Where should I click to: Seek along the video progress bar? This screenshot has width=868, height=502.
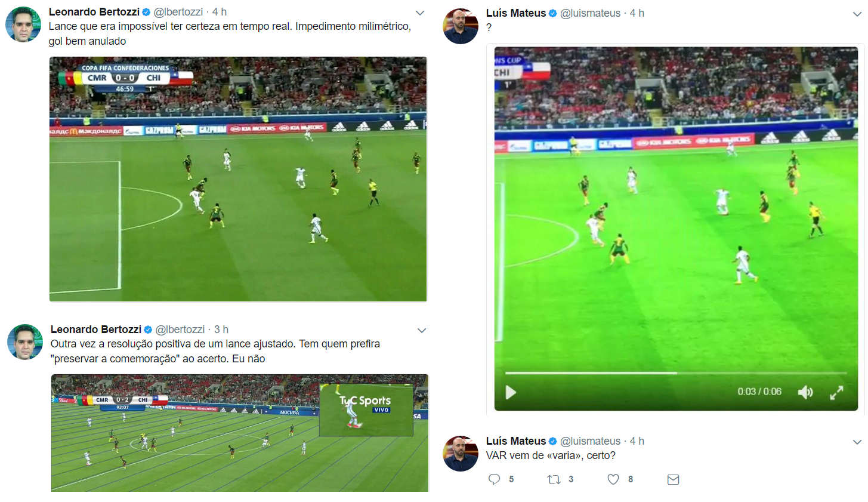[676, 373]
